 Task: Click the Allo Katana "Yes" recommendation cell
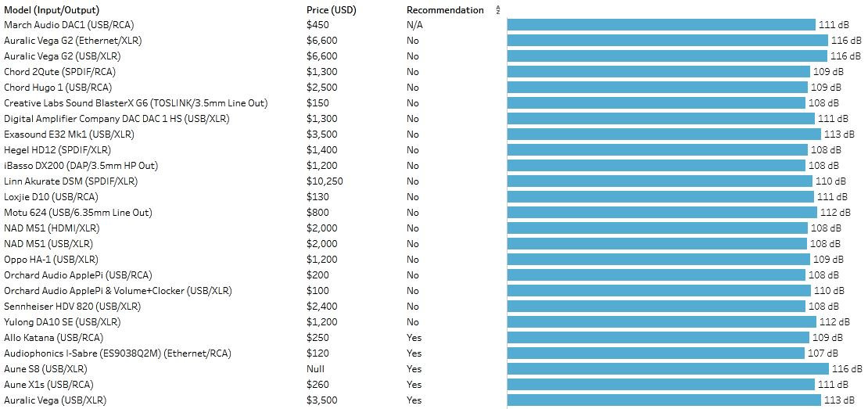tap(414, 338)
